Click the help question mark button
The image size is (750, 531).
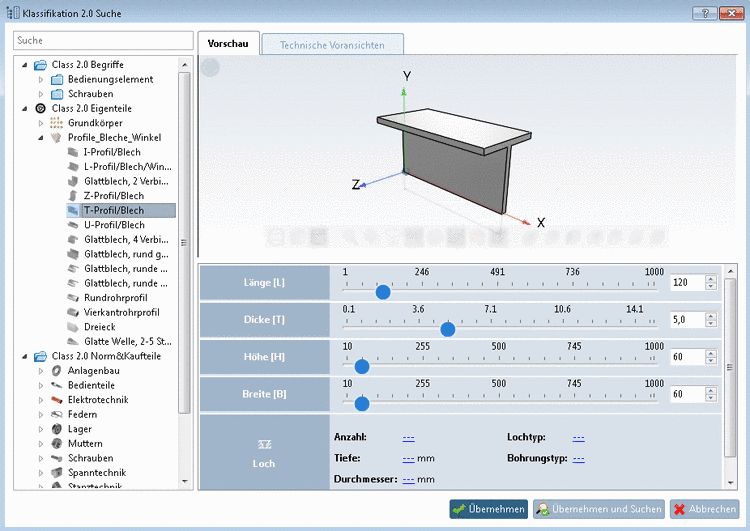coord(703,13)
